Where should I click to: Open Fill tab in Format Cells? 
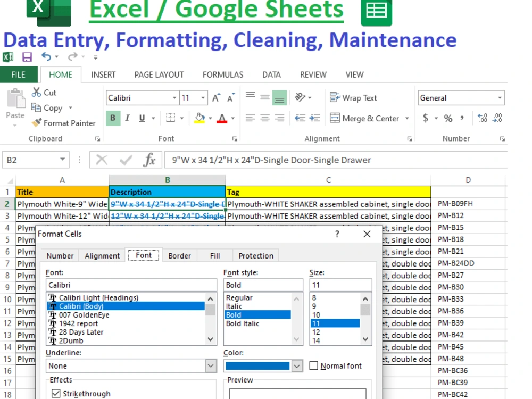coord(215,256)
